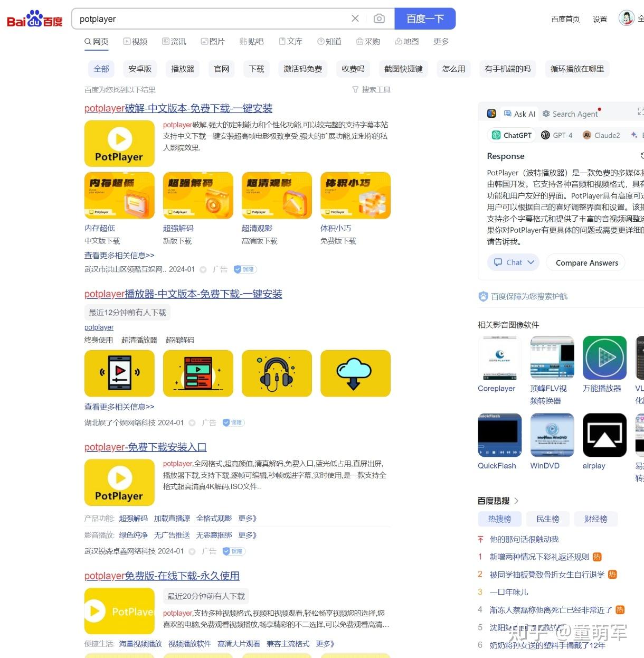This screenshot has width=644, height=658.
Task: Select the 截图快捷键 filter chip
Action: [403, 69]
